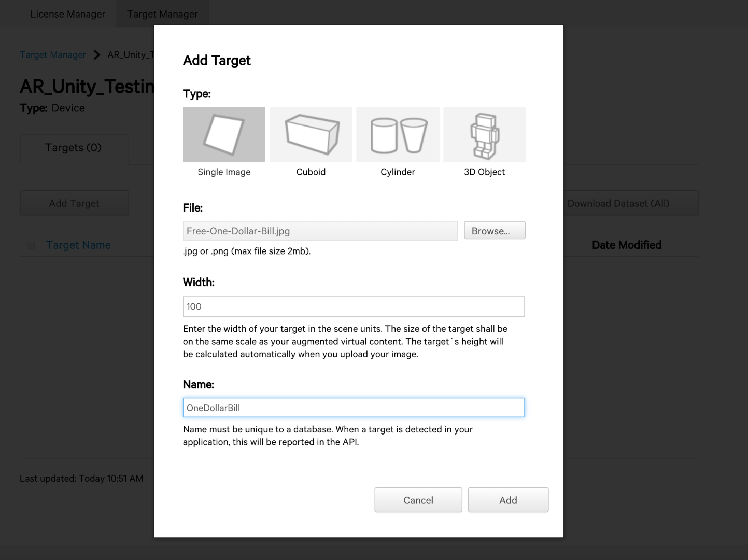
Task: Click inside the Width input field
Action: (x=354, y=306)
